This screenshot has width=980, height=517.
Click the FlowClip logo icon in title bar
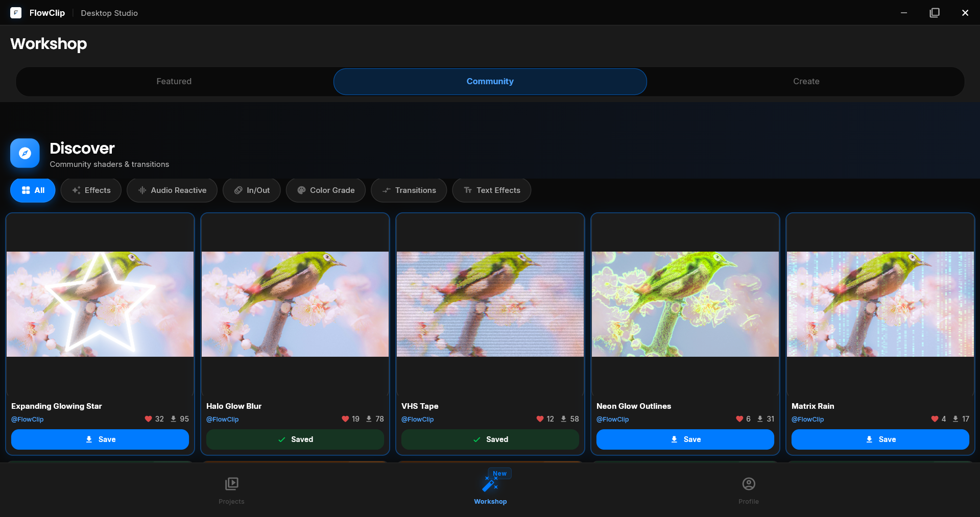[16, 13]
